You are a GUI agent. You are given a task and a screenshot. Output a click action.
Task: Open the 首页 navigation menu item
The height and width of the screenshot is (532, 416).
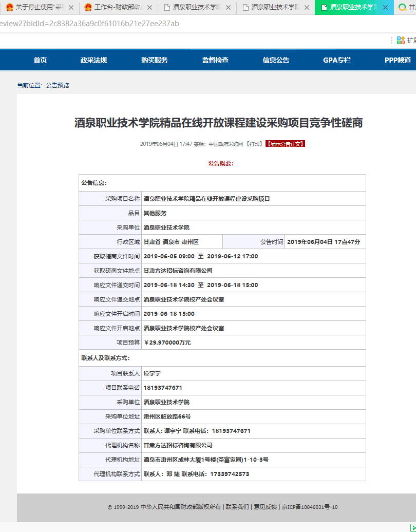click(40, 60)
